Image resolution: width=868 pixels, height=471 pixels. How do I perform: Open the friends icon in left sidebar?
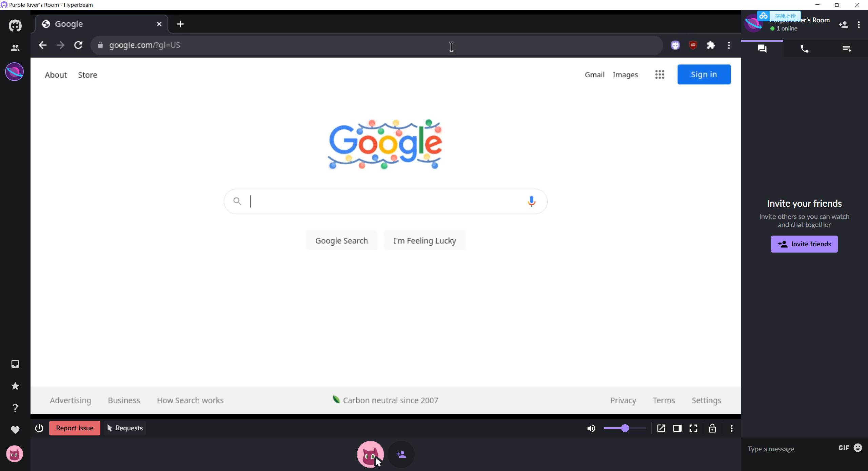15,48
